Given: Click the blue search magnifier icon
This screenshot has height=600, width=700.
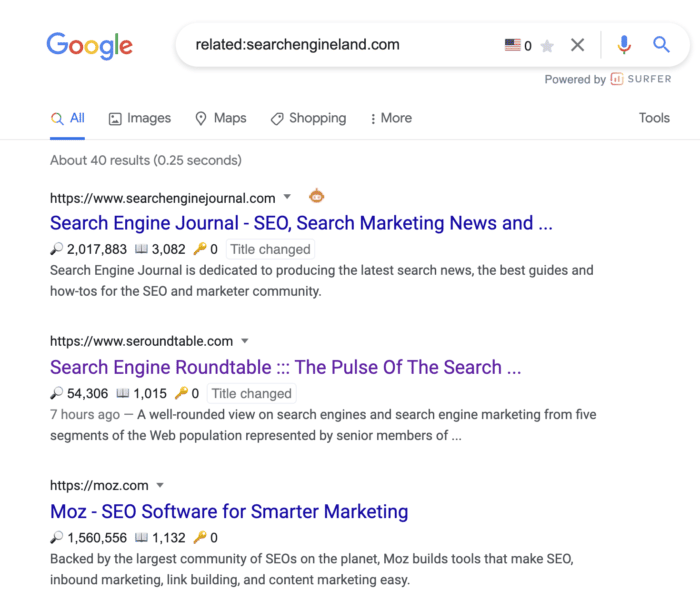Looking at the screenshot, I should point(661,45).
